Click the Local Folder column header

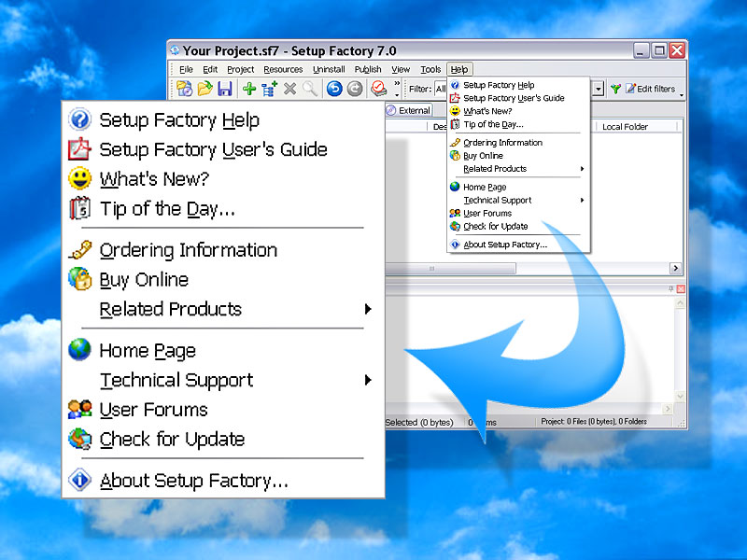[637, 127]
